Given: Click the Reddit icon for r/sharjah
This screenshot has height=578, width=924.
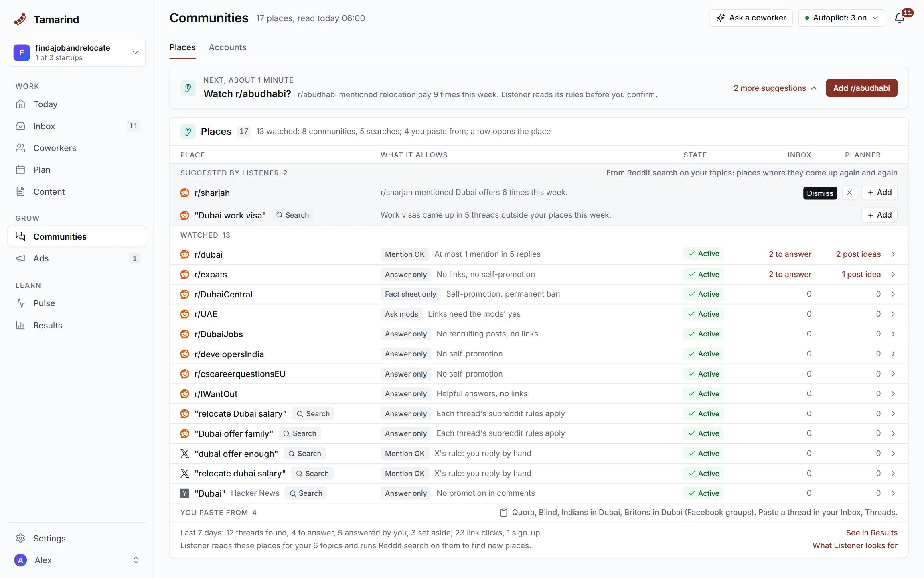Looking at the screenshot, I should pos(185,193).
